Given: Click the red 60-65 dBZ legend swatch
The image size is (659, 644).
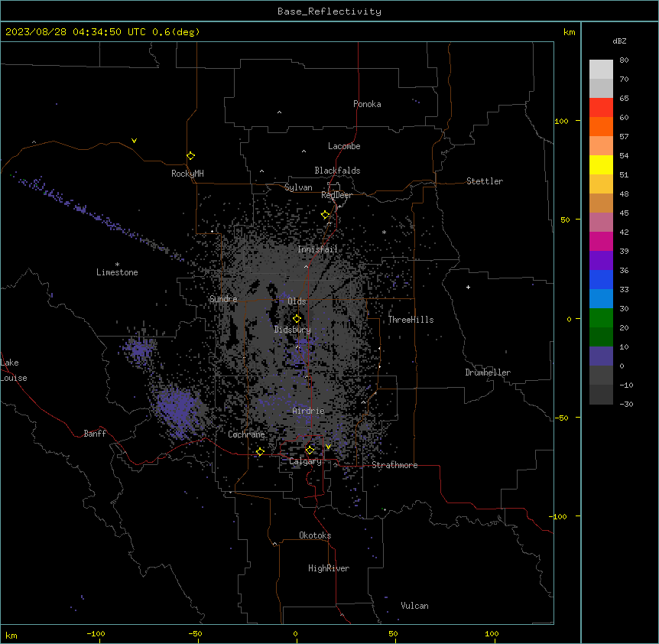Looking at the screenshot, I should coord(601,108).
